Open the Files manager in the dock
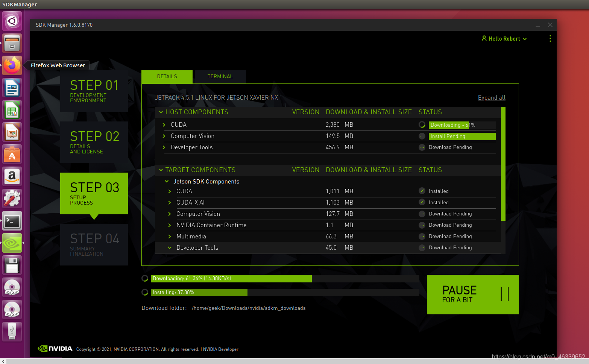Image resolution: width=589 pixels, height=364 pixels. click(12, 43)
